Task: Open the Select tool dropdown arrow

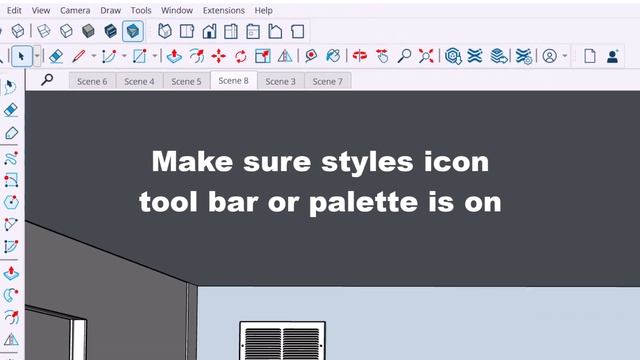Action: pos(37,56)
